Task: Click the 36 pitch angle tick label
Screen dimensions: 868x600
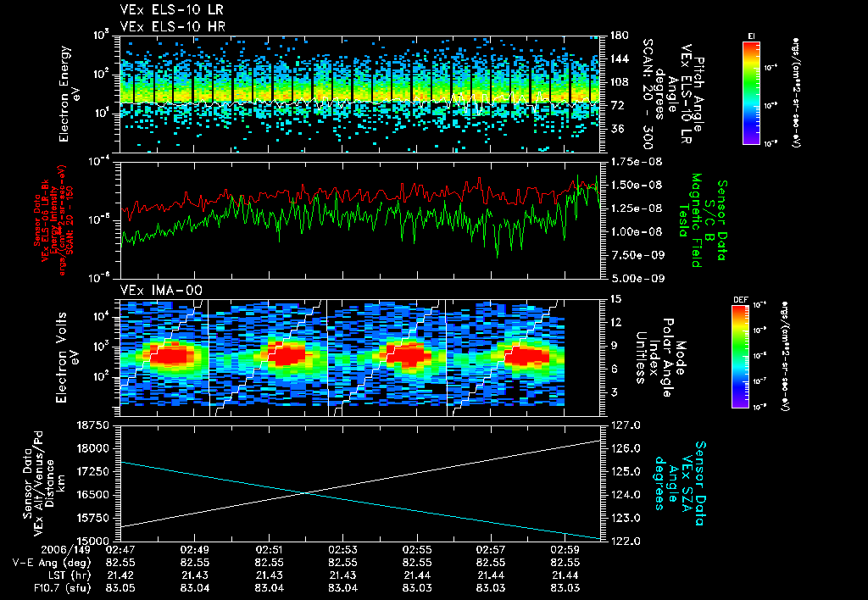Action: (x=617, y=129)
